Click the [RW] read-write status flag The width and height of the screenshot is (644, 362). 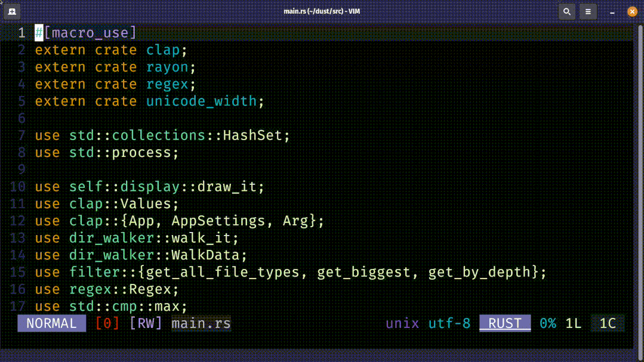coord(146,323)
